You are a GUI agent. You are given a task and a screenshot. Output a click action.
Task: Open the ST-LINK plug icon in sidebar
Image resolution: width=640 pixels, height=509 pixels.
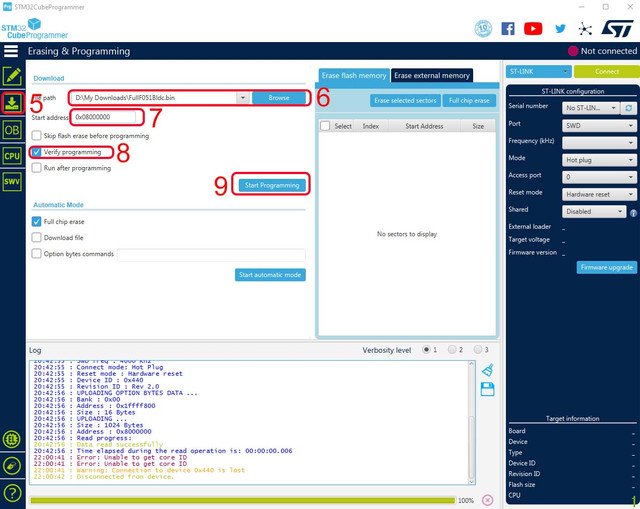pos(12,466)
